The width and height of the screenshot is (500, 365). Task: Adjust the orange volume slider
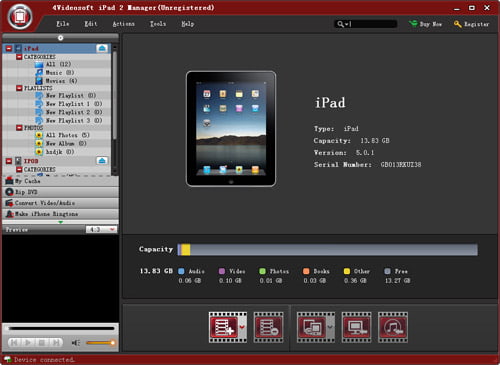[x=101, y=343]
